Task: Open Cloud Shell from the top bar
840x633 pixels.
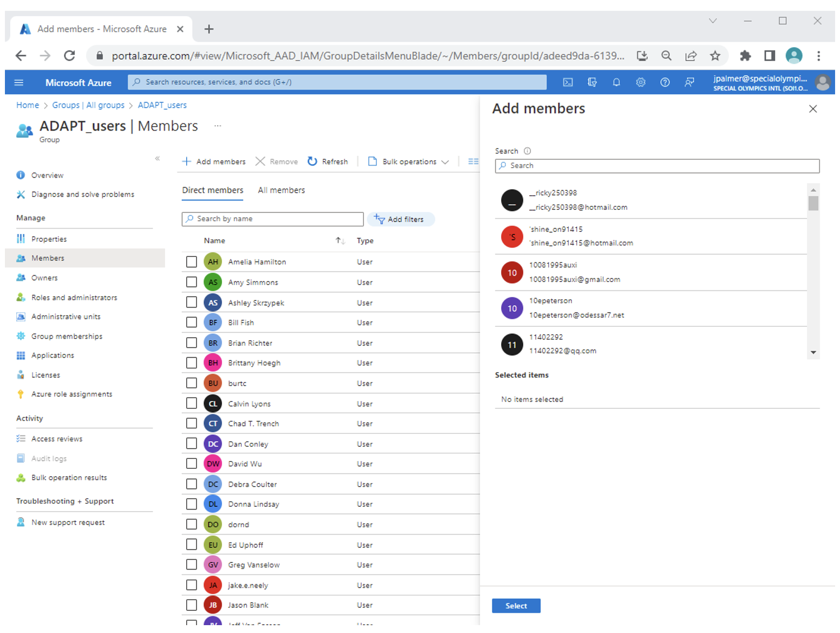Action: click(x=568, y=83)
